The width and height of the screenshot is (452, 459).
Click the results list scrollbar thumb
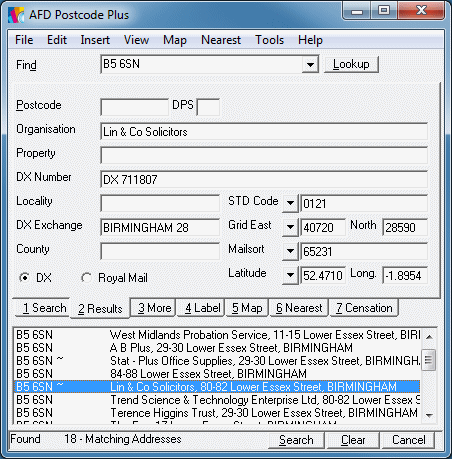point(429,360)
